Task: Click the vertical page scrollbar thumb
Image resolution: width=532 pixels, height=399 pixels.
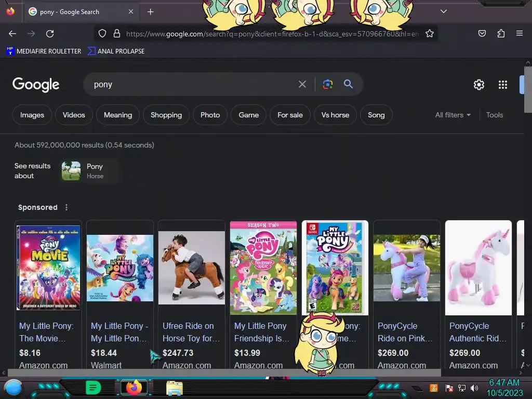Action: click(x=528, y=89)
